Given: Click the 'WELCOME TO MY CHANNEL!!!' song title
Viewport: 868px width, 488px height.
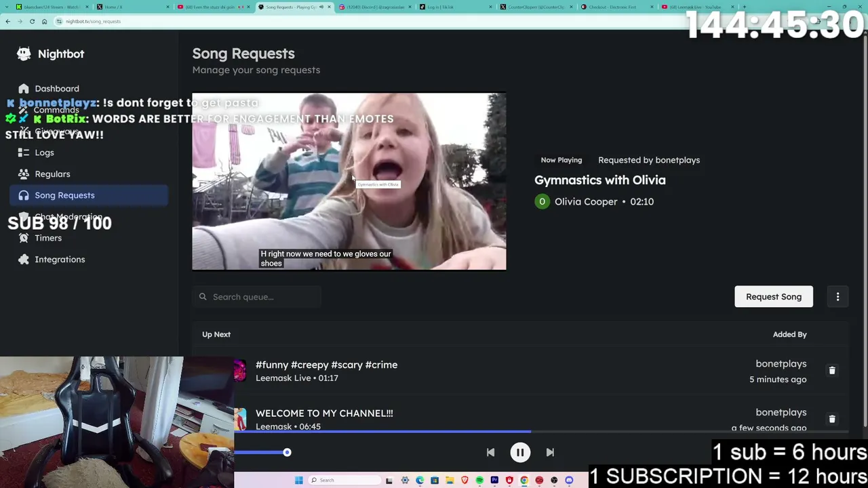Looking at the screenshot, I should click(x=324, y=413).
